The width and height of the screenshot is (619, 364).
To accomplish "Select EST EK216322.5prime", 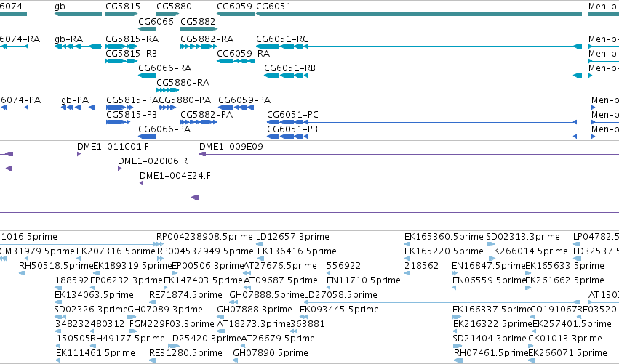I will [x=492, y=324].
